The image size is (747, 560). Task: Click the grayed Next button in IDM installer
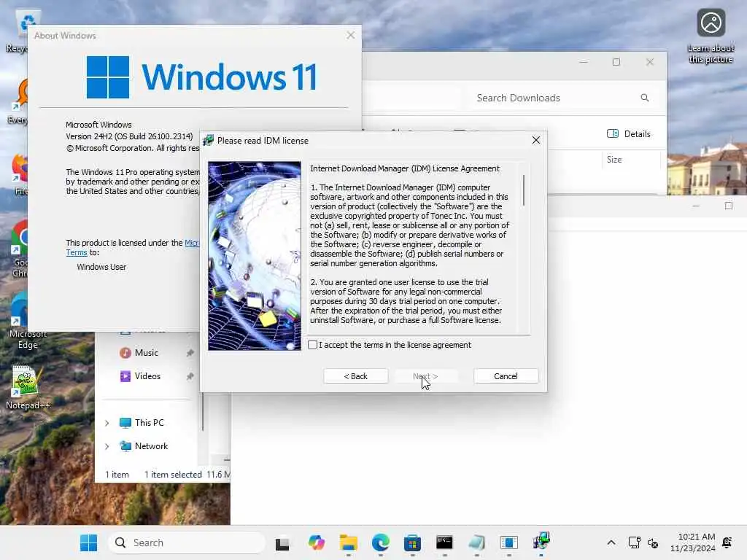pyautogui.click(x=425, y=376)
